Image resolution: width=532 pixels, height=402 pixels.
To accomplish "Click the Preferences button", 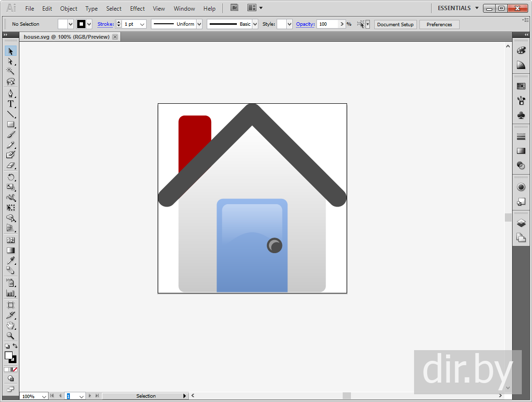I will point(439,24).
